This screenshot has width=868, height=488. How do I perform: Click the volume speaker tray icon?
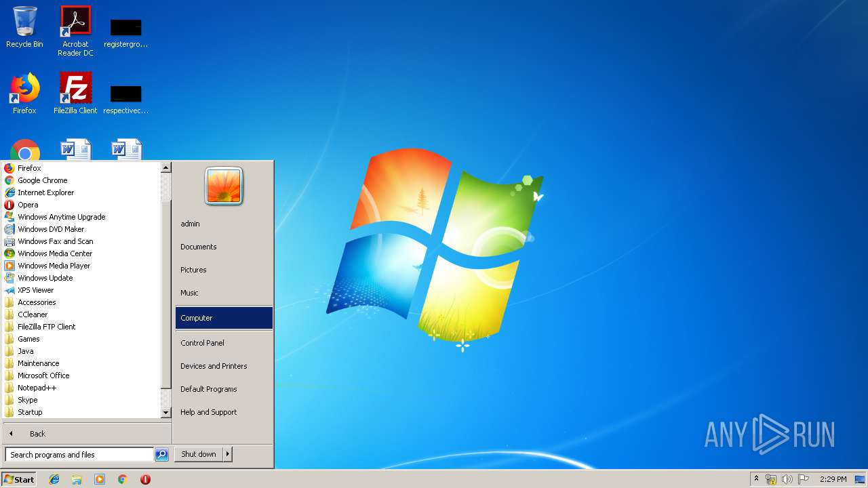(x=787, y=479)
